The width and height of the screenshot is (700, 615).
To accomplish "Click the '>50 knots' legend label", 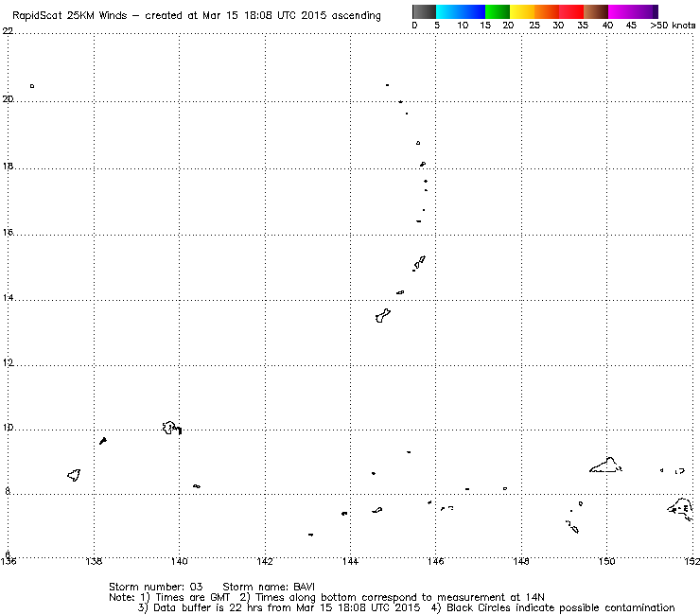I will pos(673,26).
